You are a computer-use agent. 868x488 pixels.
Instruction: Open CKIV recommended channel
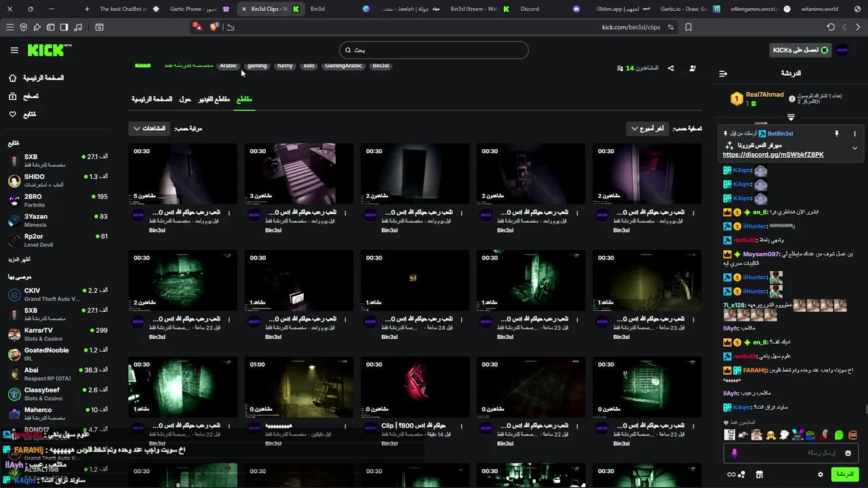(58, 294)
